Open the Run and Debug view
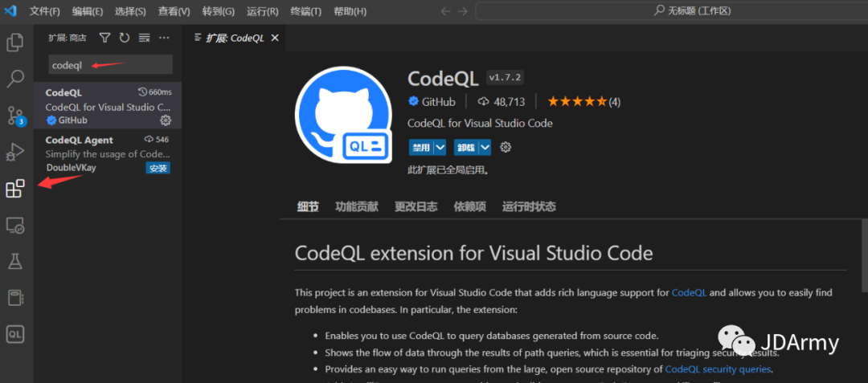This screenshot has height=383, width=868. [x=15, y=152]
